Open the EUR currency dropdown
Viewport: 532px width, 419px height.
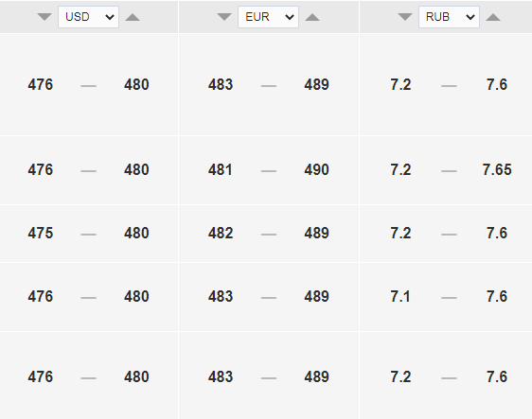[269, 17]
